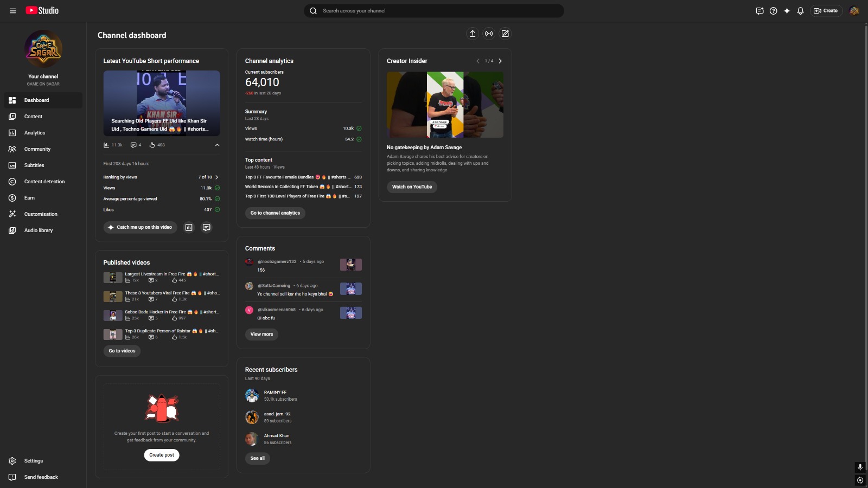Open Settings in the sidebar
Image resolution: width=868 pixels, height=488 pixels.
pyautogui.click(x=43, y=461)
